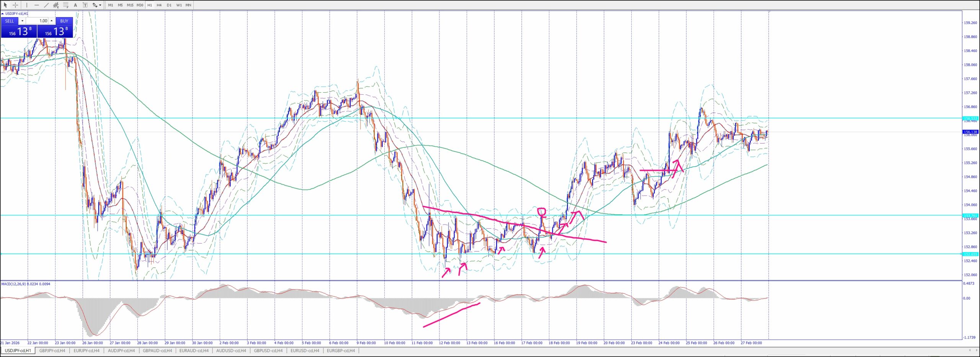Viewport: 980px width, 357px height.
Task: Activate the crosshair tool
Action: (15, 5)
